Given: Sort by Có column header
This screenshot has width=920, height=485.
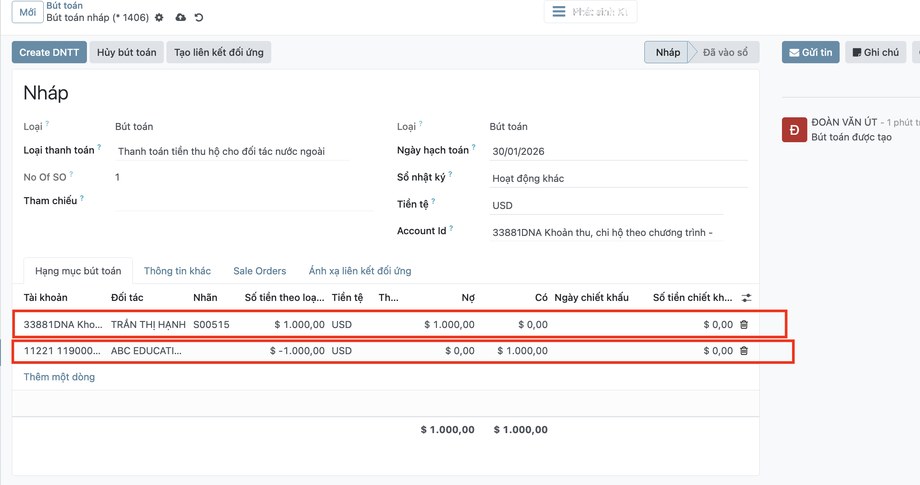Looking at the screenshot, I should (x=541, y=297).
